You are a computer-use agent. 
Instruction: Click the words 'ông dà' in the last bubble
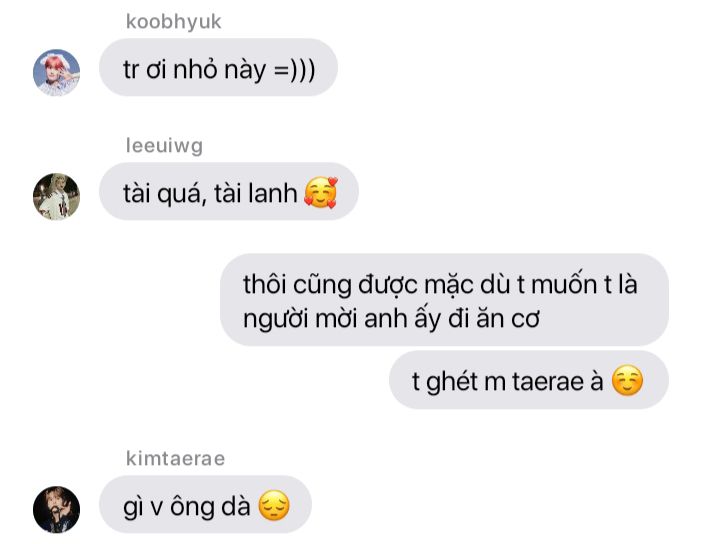pyautogui.click(x=210, y=507)
